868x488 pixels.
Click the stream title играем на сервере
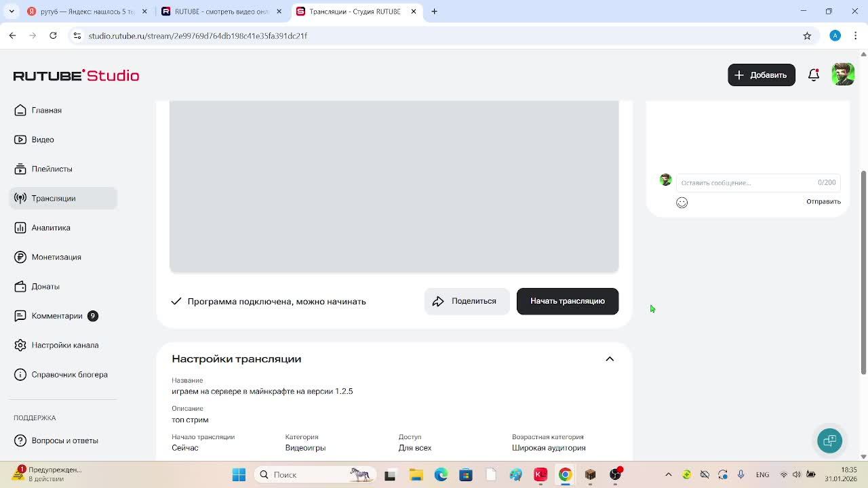pyautogui.click(x=262, y=392)
